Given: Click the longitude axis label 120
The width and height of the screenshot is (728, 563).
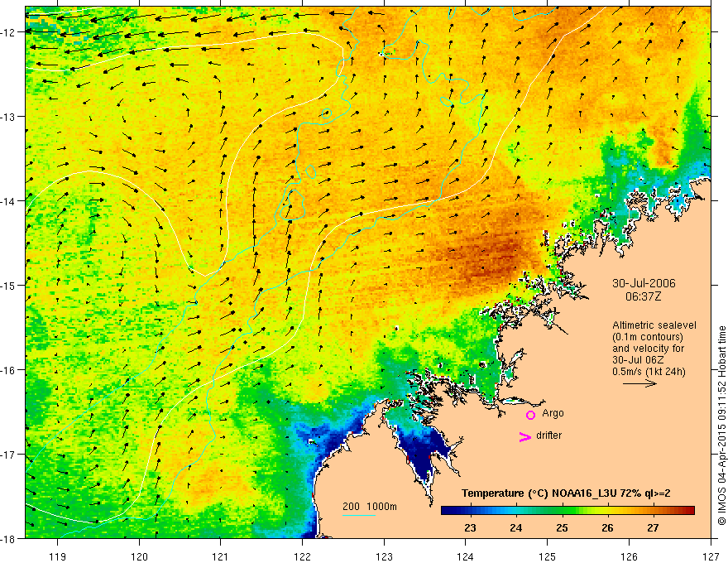Looking at the screenshot, I should (x=139, y=556).
